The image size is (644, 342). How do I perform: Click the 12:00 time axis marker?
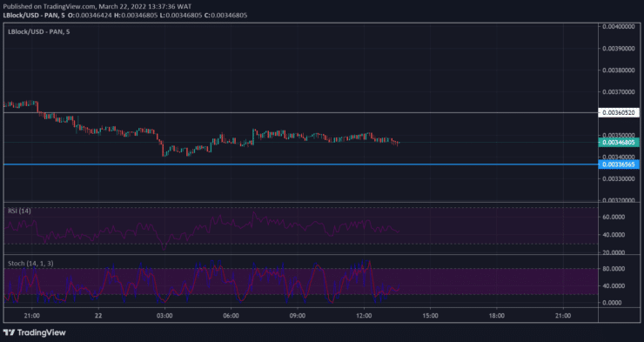click(364, 316)
